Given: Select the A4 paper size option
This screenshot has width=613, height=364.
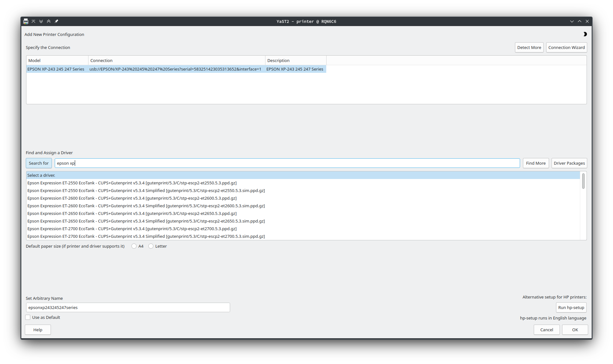Looking at the screenshot, I should coord(134,246).
